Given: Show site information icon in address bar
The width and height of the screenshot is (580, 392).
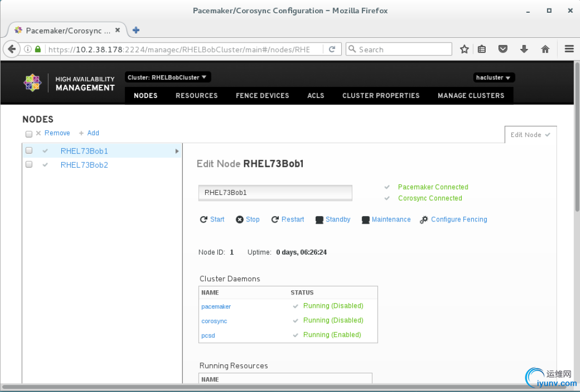Looking at the screenshot, I should 27,49.
